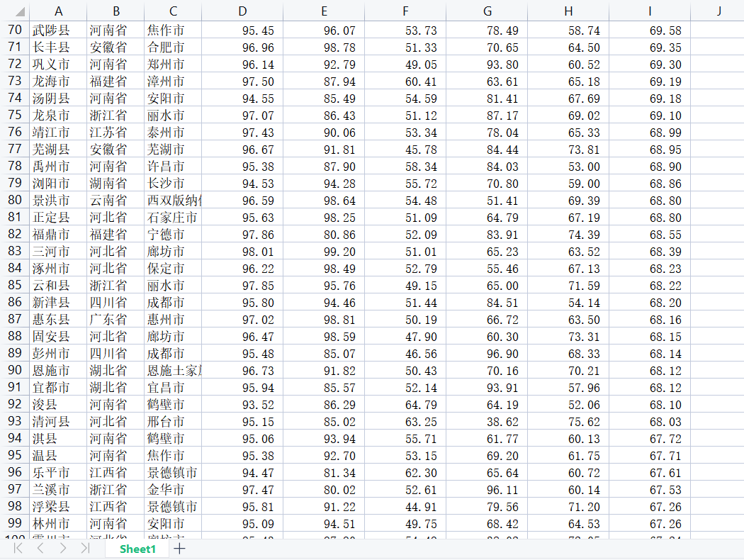Select row 99 header

tap(15, 523)
